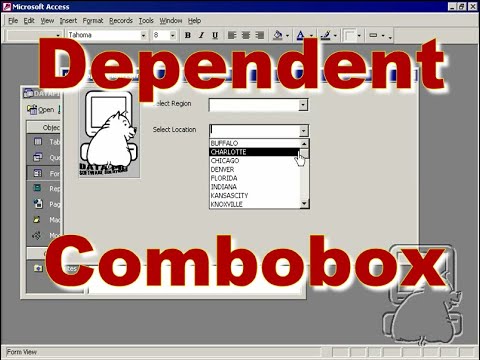Viewport: 480px width, 360px height.
Task: Select CHARLOTTE in location list
Action: pos(255,152)
